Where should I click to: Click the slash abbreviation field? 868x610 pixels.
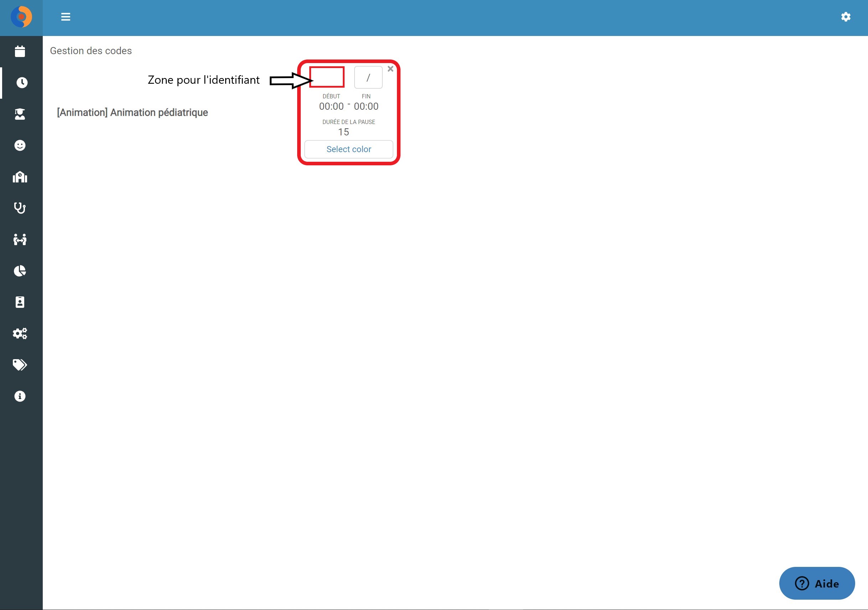[368, 77]
